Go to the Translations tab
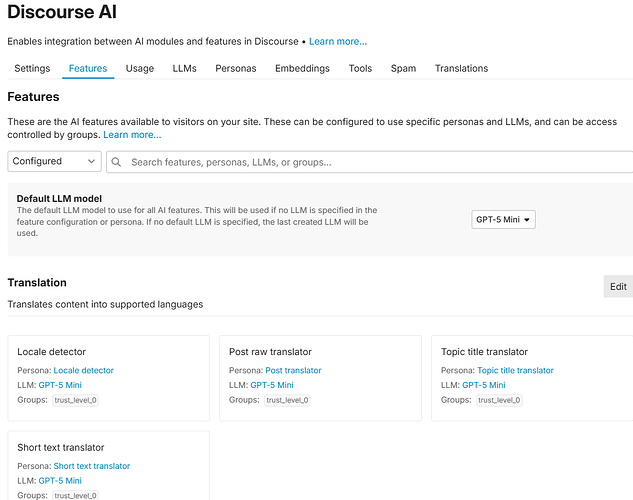 tap(461, 68)
